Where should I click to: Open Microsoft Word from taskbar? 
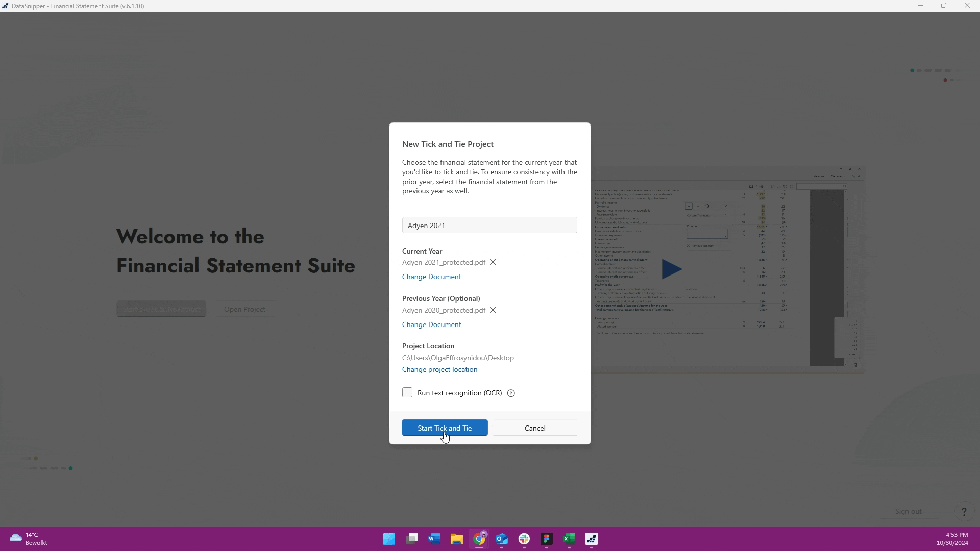click(x=434, y=539)
